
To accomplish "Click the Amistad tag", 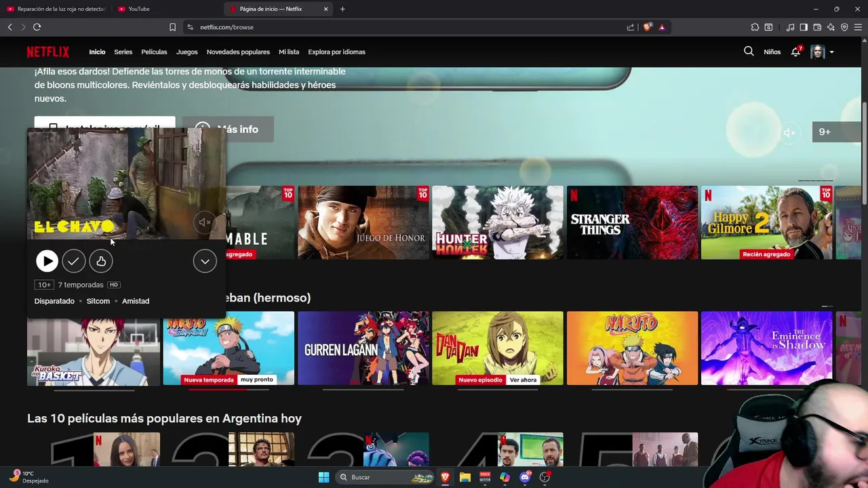I will pos(136,301).
